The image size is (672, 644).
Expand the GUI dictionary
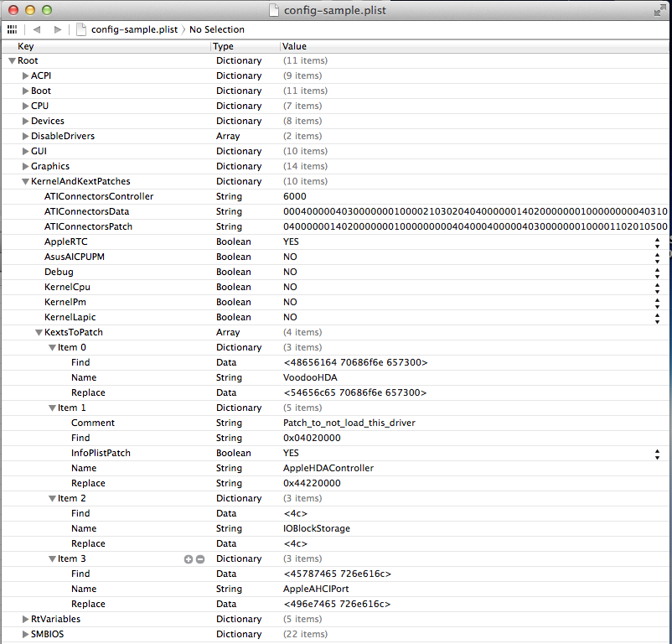click(25, 151)
